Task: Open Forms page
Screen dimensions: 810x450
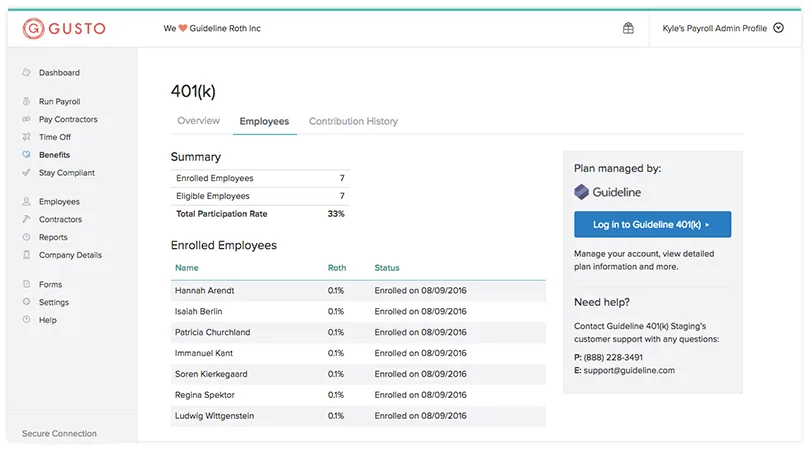Action: pos(51,285)
